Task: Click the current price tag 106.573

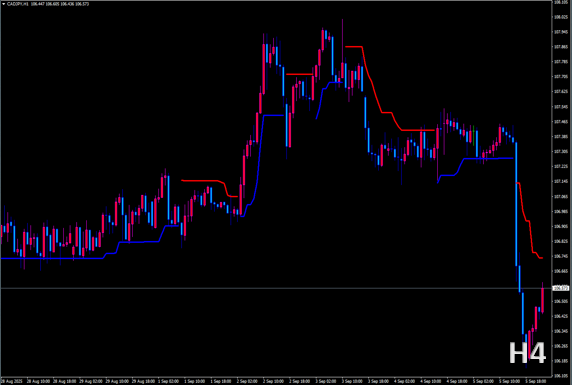Action: tap(561, 288)
